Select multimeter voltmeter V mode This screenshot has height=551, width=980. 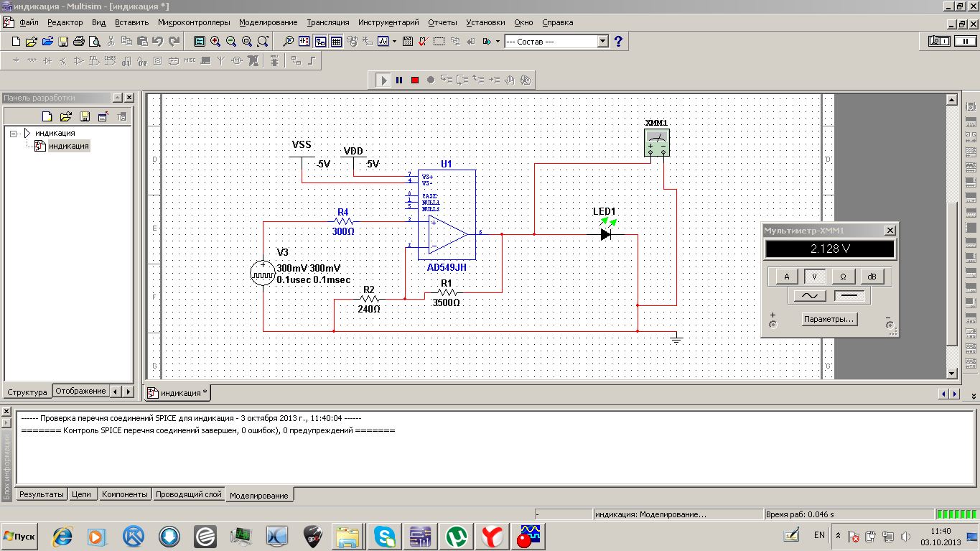814,277
